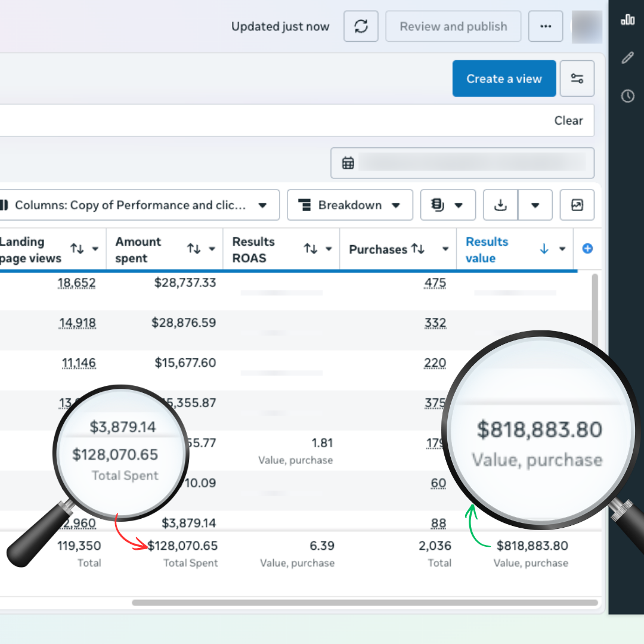This screenshot has height=644, width=644.
Task: Open Results ROAS column menu arrow
Action: click(329, 249)
